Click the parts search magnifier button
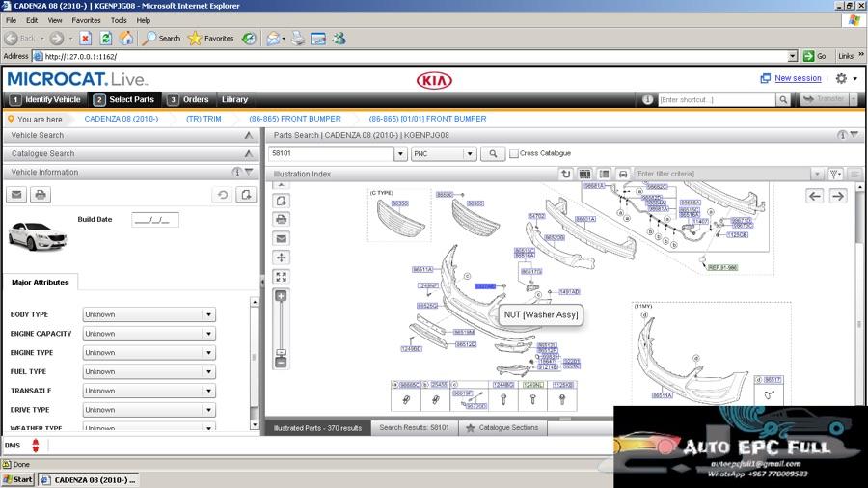The height and width of the screenshot is (488, 868). tap(493, 153)
